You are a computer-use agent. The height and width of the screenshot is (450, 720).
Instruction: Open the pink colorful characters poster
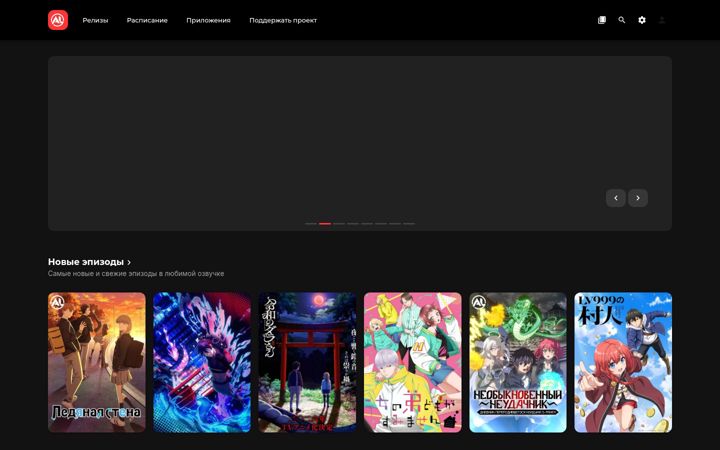tap(413, 362)
